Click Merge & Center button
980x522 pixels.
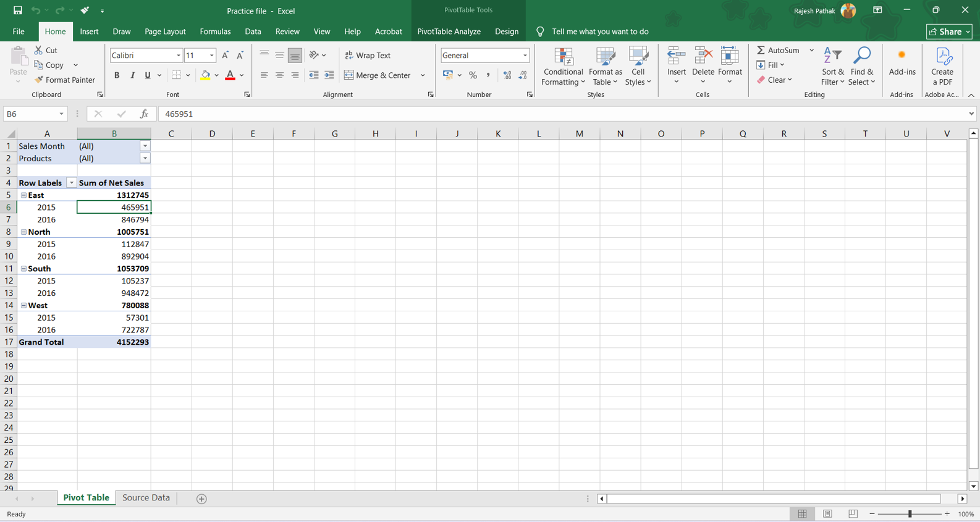point(378,75)
